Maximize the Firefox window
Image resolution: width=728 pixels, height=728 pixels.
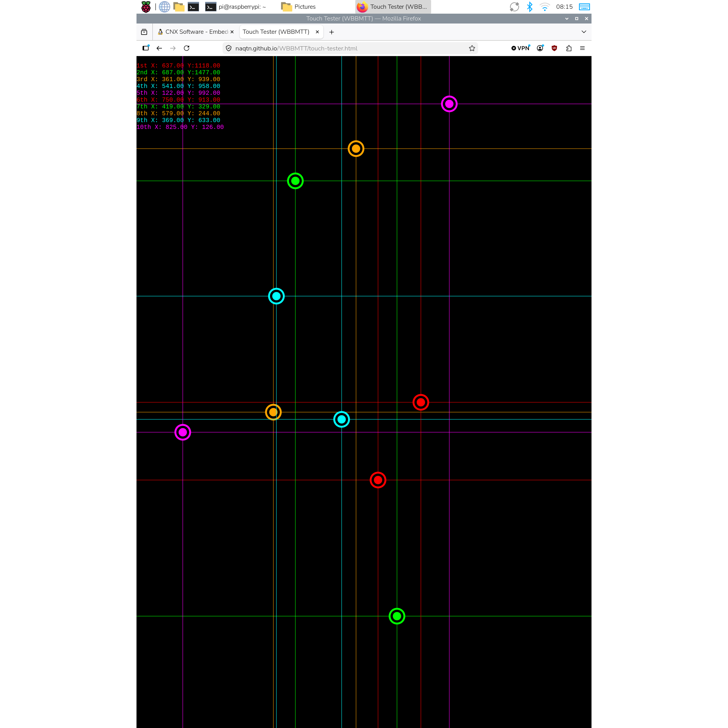coord(577,19)
